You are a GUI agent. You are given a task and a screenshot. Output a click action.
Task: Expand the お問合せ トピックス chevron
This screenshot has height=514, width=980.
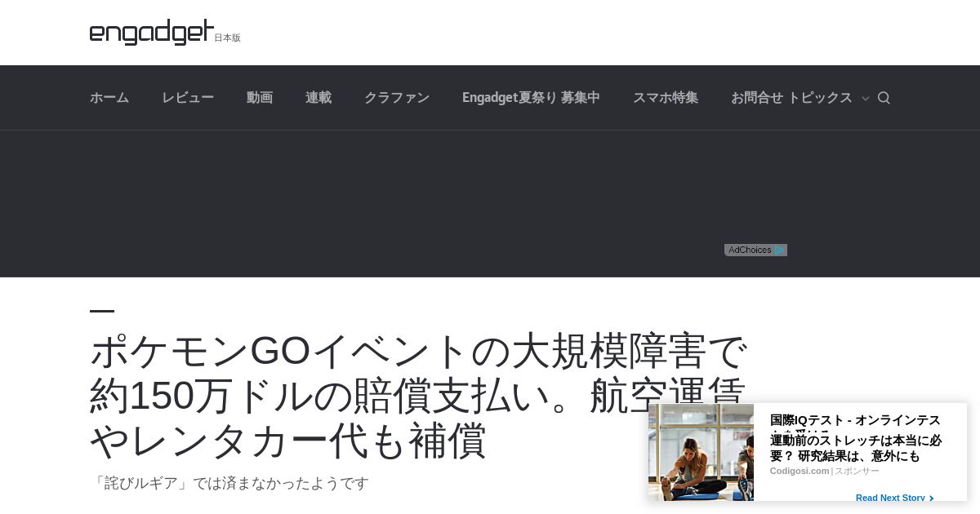coord(866,99)
